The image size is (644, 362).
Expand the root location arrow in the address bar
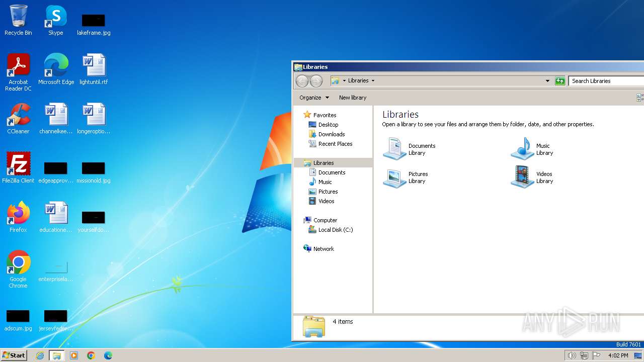[x=344, y=81]
